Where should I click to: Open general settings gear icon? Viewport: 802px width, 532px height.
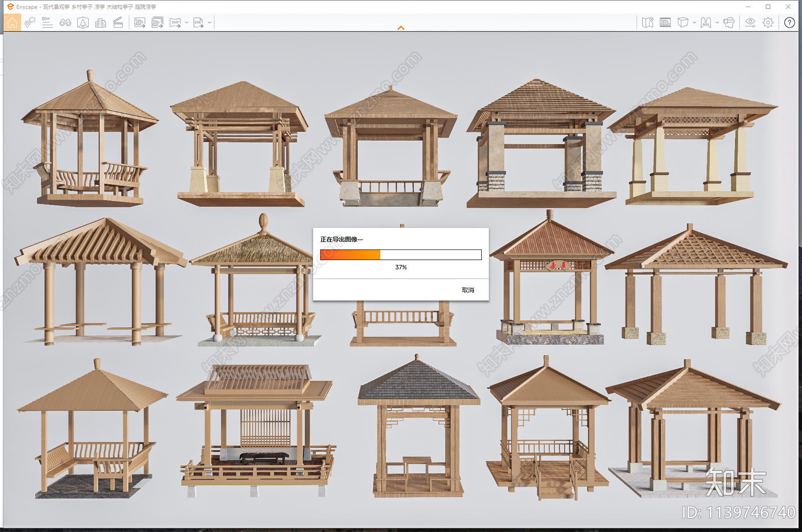768,23
